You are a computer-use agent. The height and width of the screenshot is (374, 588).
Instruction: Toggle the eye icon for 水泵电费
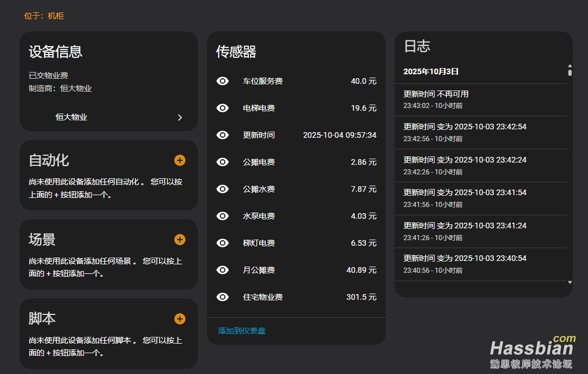(223, 216)
